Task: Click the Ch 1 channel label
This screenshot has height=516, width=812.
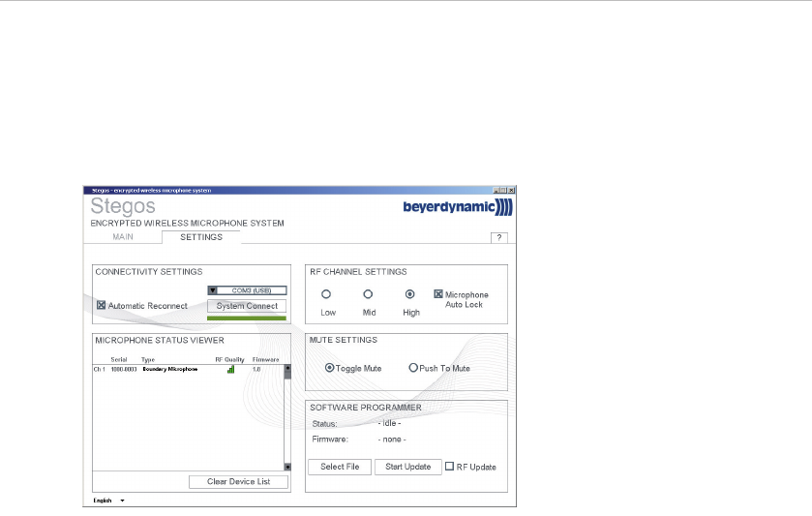Action: (100, 370)
